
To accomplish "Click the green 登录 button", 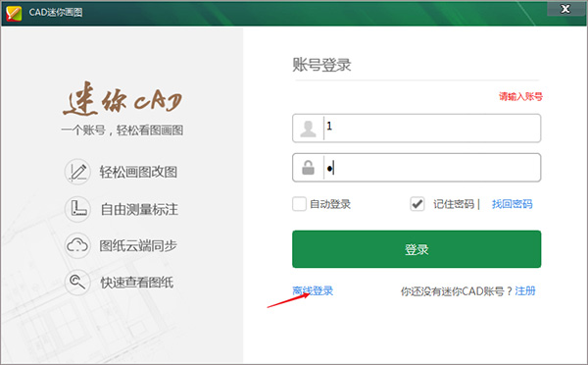I will click(x=416, y=249).
